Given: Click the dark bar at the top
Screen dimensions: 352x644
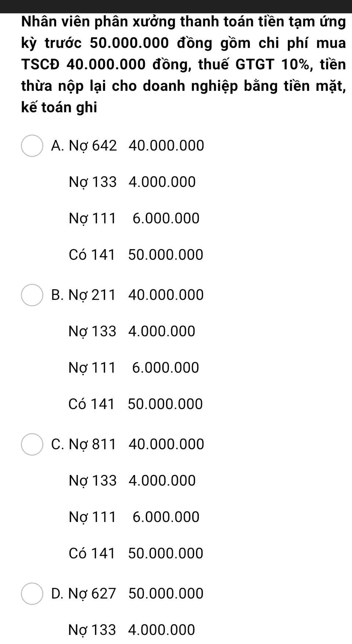Looking at the screenshot, I should (176, 6).
